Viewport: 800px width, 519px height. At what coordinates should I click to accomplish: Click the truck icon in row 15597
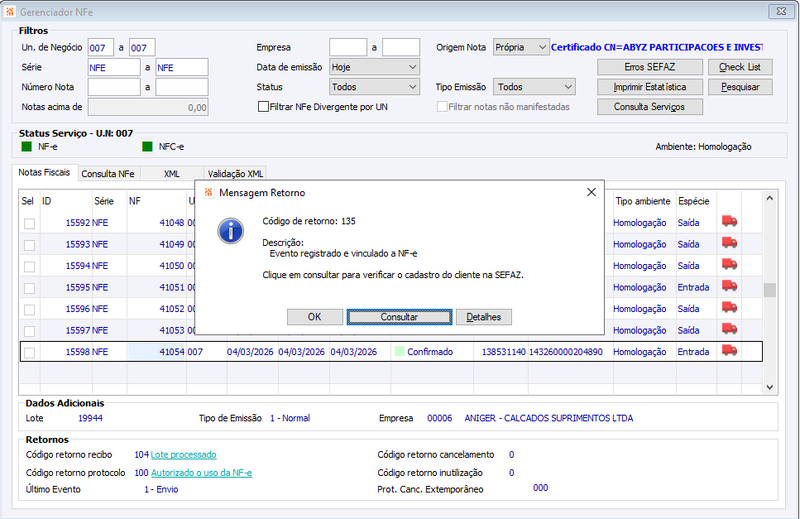point(729,328)
